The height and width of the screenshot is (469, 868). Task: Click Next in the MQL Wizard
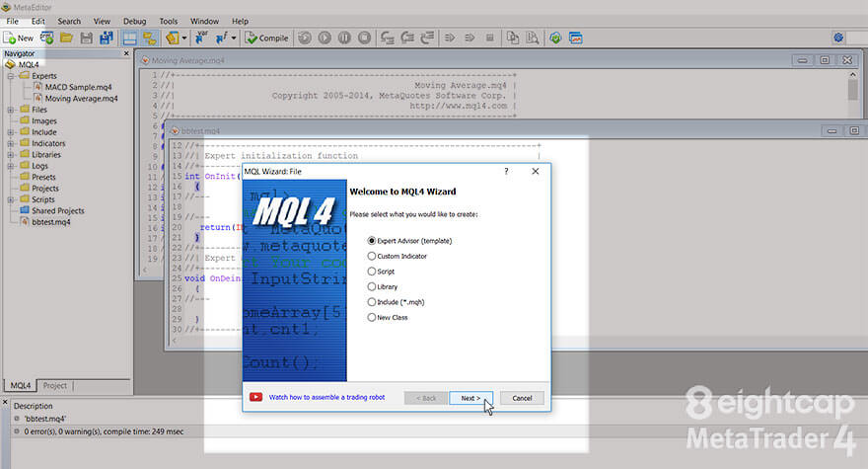(470, 398)
